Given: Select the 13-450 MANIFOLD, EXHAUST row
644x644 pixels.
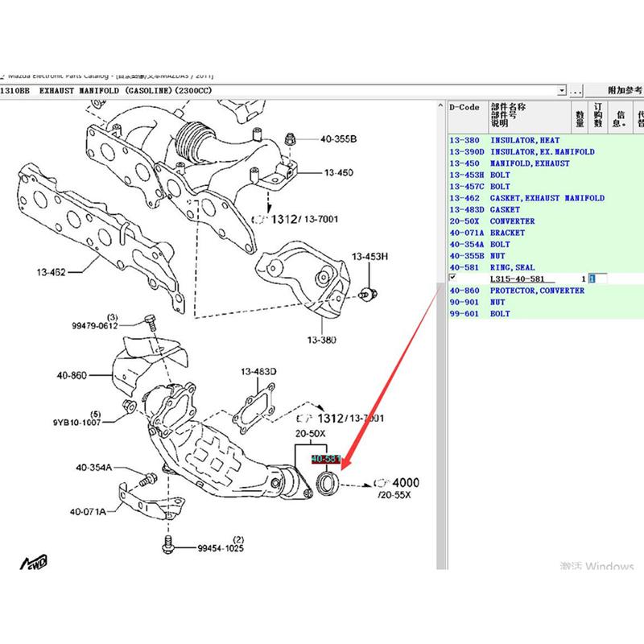Looking at the screenshot, I should click(x=546, y=163).
